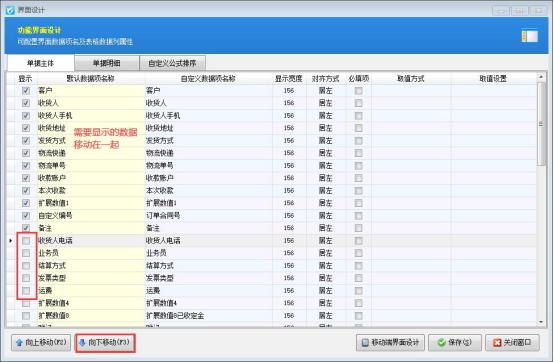This screenshot has width=554, height=362.
Task: Check 显示 checkbox for 运费 row
Action: coord(26,291)
